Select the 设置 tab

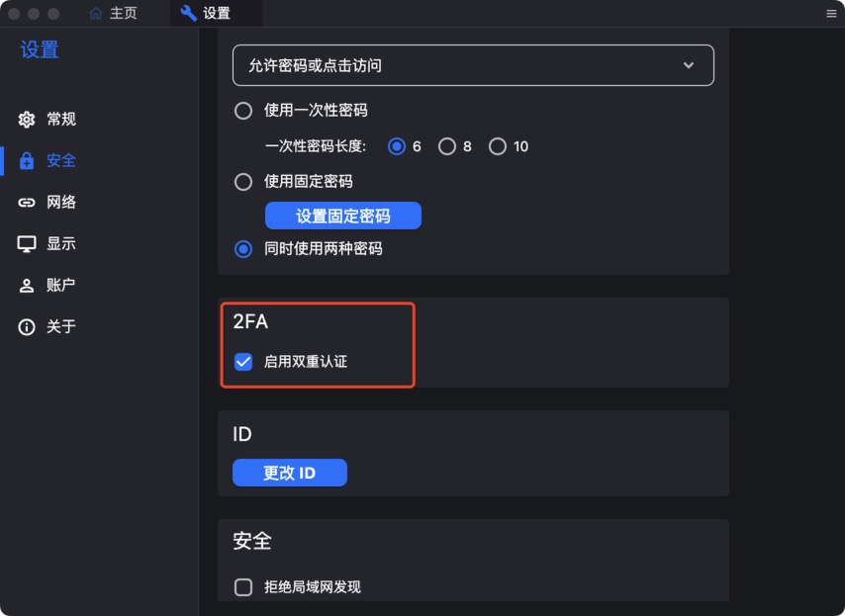pos(215,14)
